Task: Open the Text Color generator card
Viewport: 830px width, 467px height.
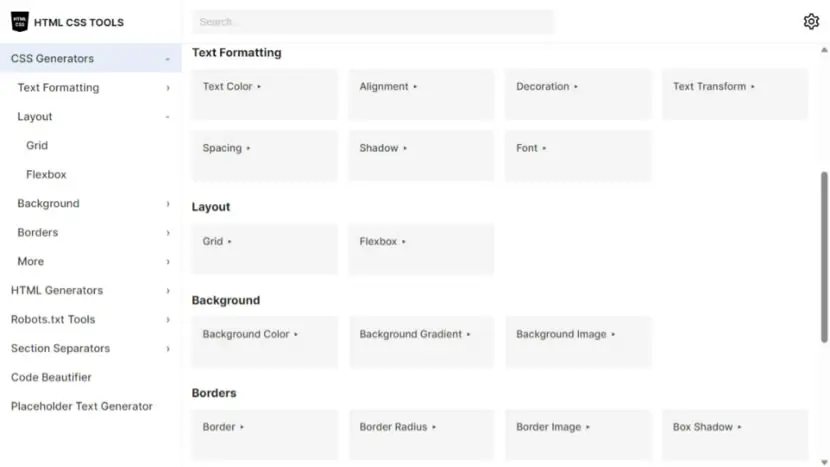Action: (x=265, y=94)
